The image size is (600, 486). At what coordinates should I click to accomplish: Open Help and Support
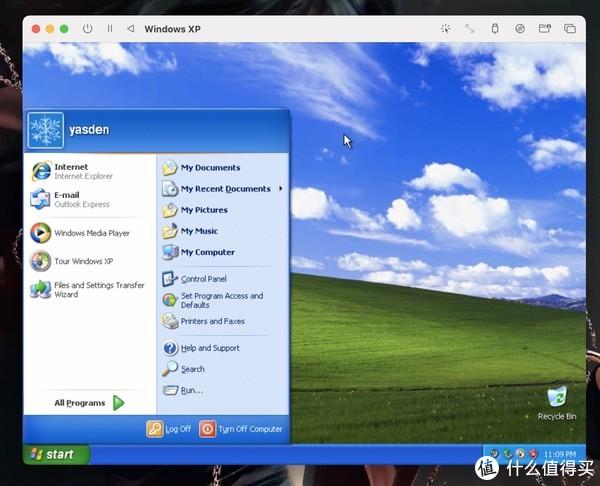[x=222, y=348]
